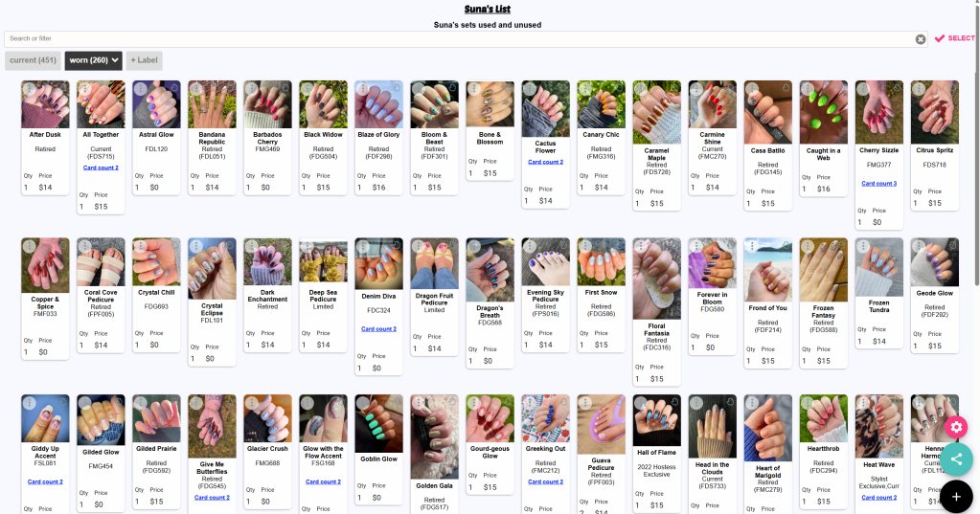
Task: Click the teal share button
Action: tap(956, 459)
